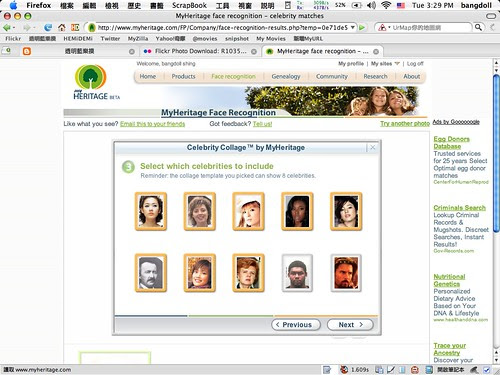
Task: Click the orange Blogger tab icon
Action: tap(27, 51)
